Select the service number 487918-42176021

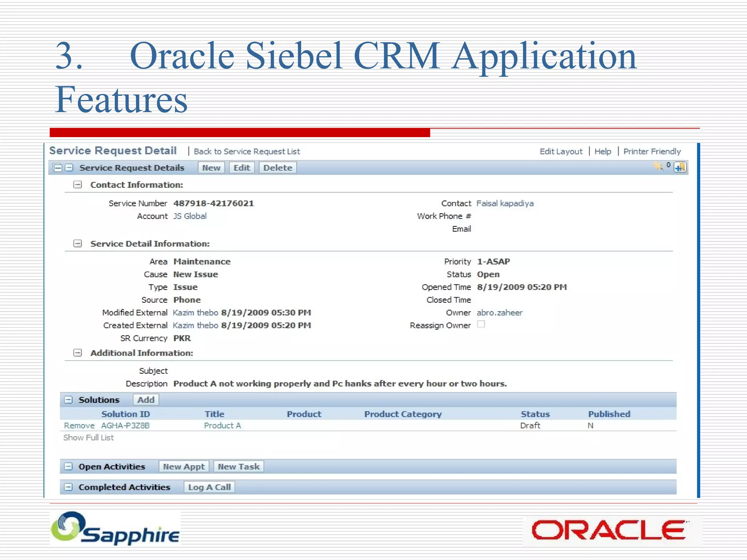(213, 203)
